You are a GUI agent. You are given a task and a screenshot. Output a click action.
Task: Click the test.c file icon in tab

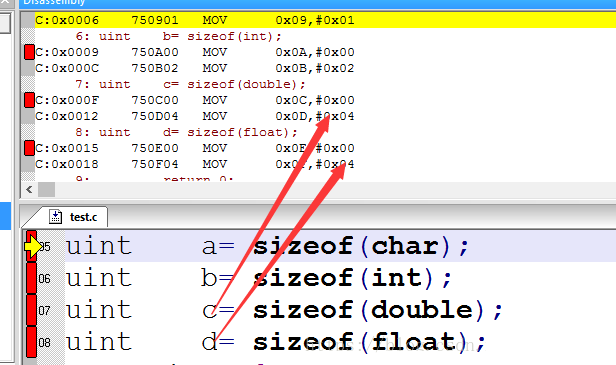point(55,216)
